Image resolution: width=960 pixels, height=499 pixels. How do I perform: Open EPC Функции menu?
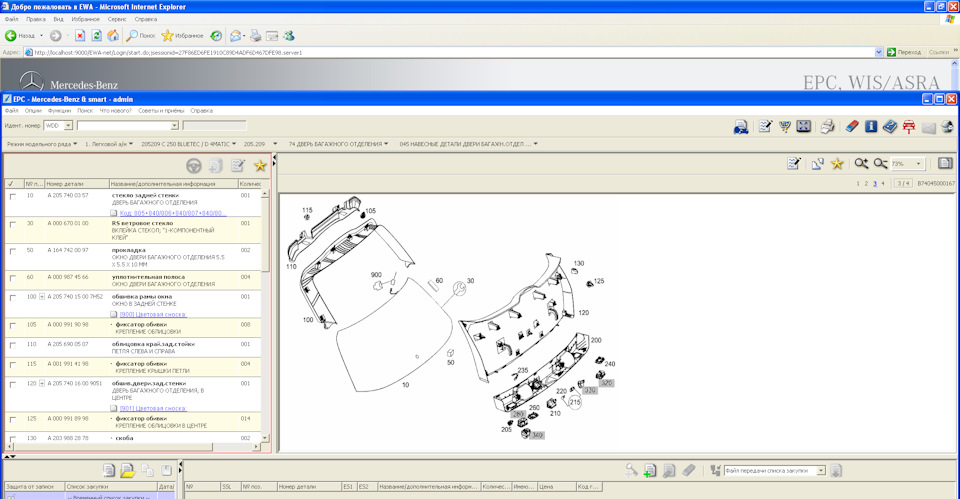(x=59, y=111)
